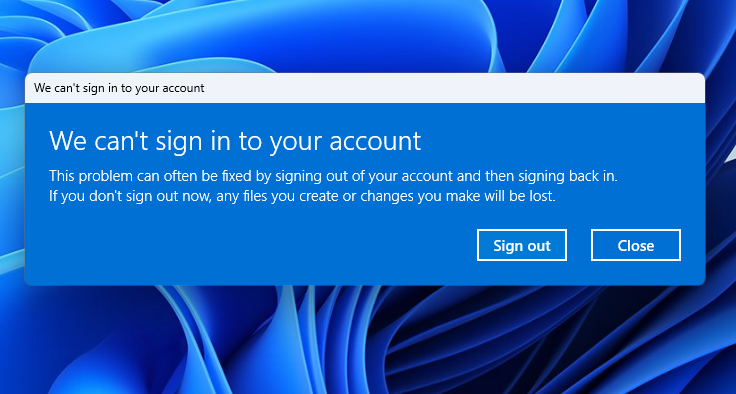This screenshot has width=736, height=394.
Task: Click the dialog title bar text
Action: tap(119, 88)
